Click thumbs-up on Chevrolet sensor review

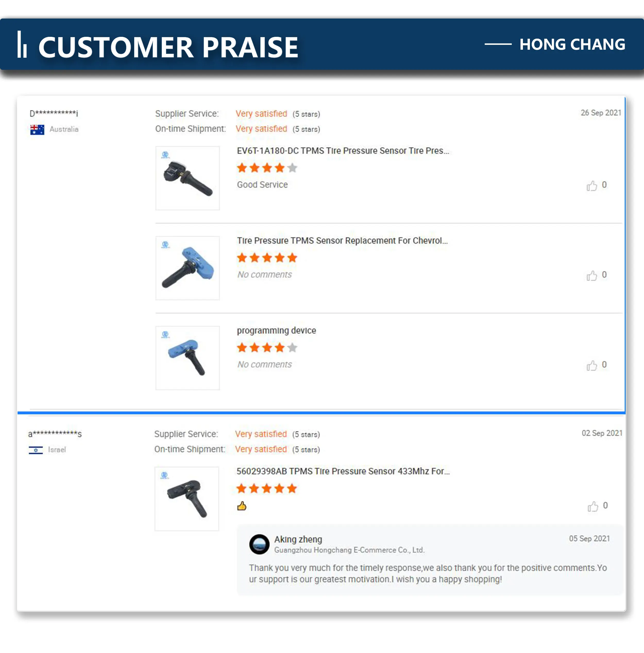(x=592, y=276)
